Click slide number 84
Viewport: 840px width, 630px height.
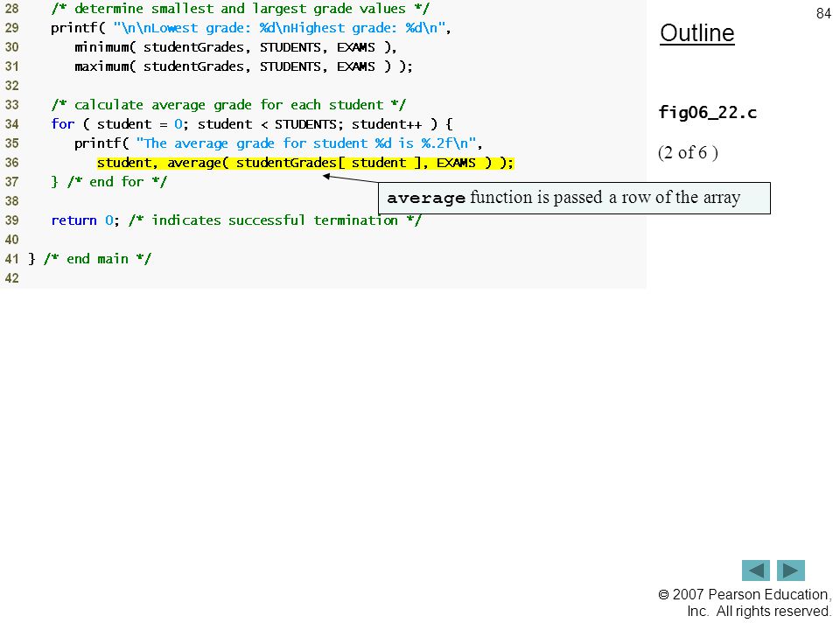(823, 13)
